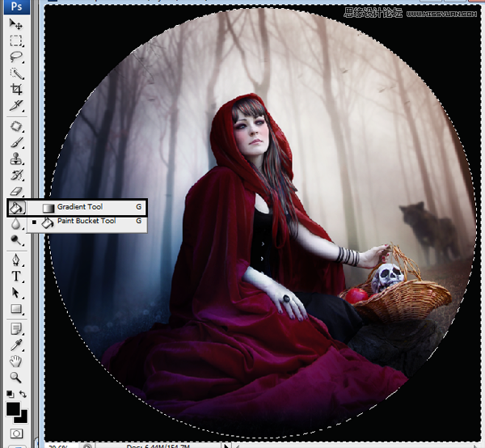485x448 pixels.
Task: Select the Slice tool
Action: (x=16, y=105)
